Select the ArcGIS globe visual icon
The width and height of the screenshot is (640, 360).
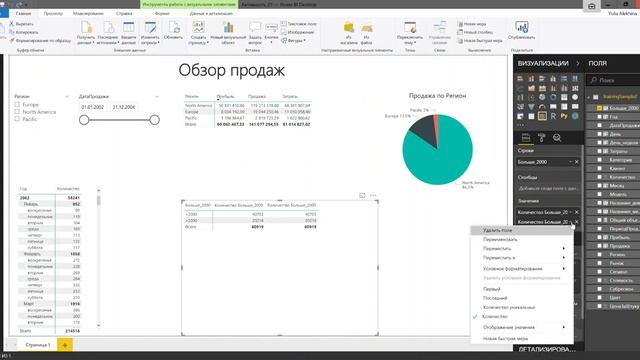(575, 116)
